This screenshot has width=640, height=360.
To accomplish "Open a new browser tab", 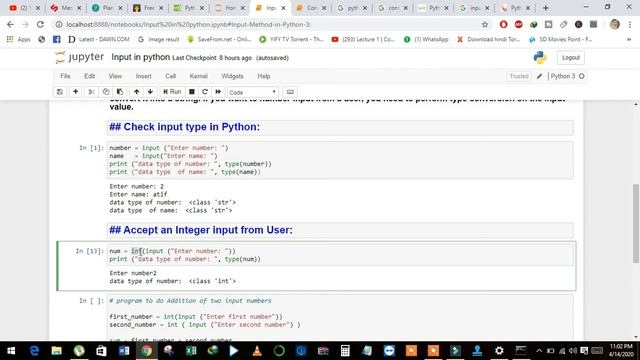I will (545, 8).
